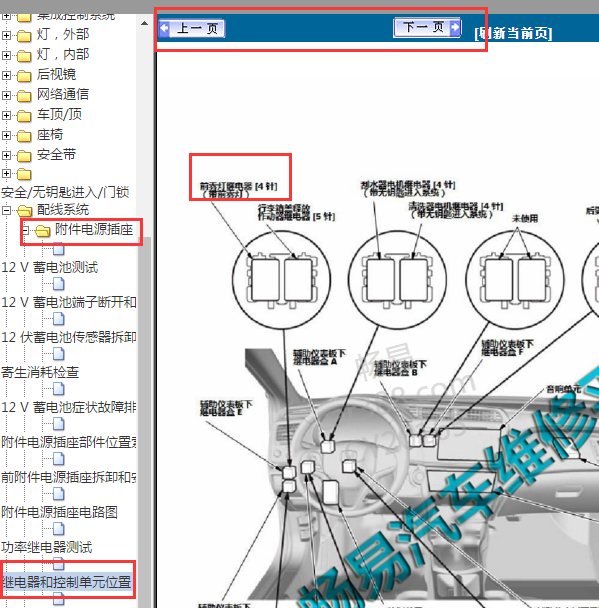Image resolution: width=599 pixels, height=608 pixels.
Task: Click the 前雾灯继电器 [4 针] diagram label
Action: tap(238, 190)
